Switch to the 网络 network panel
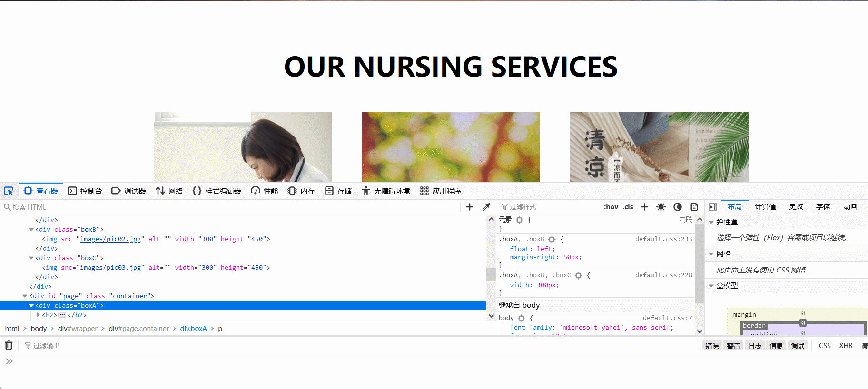The height and width of the screenshot is (389, 868). click(x=169, y=191)
